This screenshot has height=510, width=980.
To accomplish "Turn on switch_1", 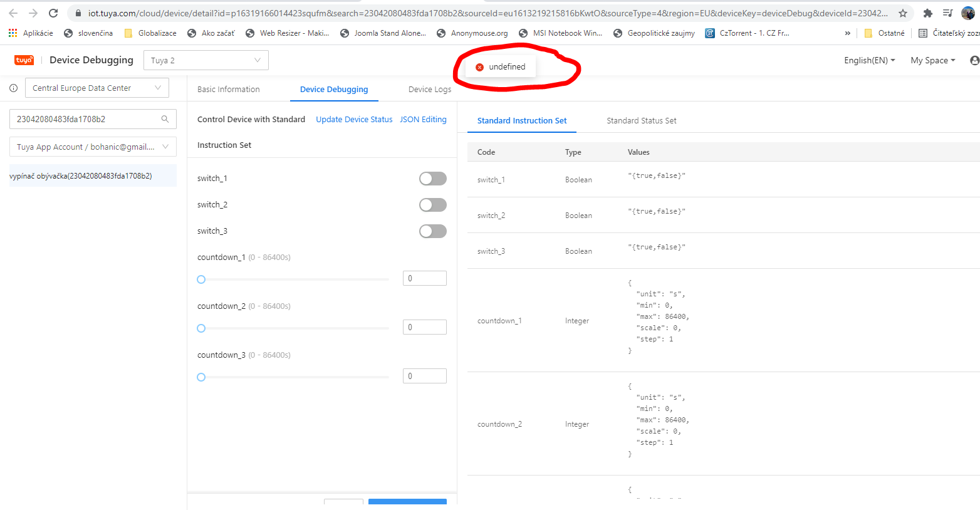I will click(x=432, y=178).
